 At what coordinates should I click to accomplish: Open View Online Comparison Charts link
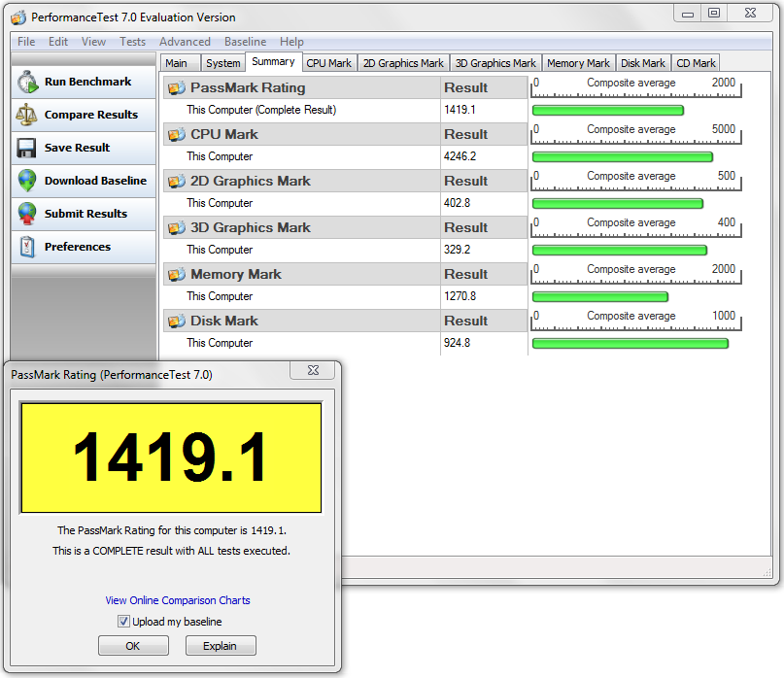point(178,600)
